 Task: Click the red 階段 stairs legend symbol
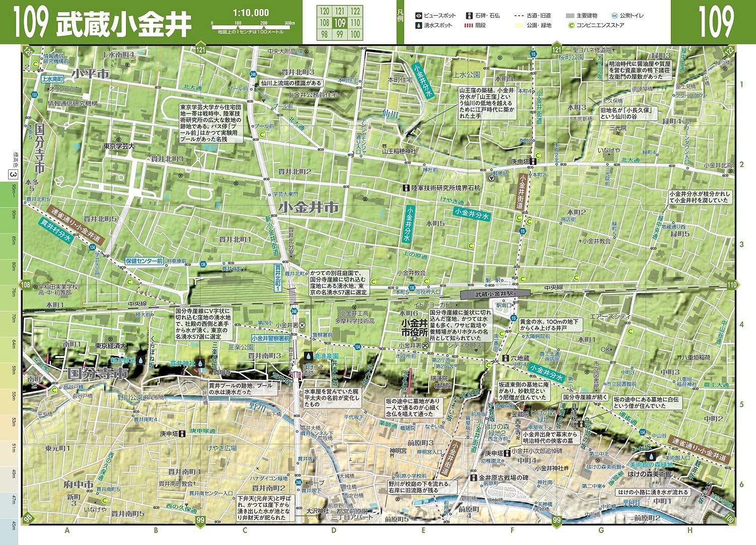click(x=469, y=25)
